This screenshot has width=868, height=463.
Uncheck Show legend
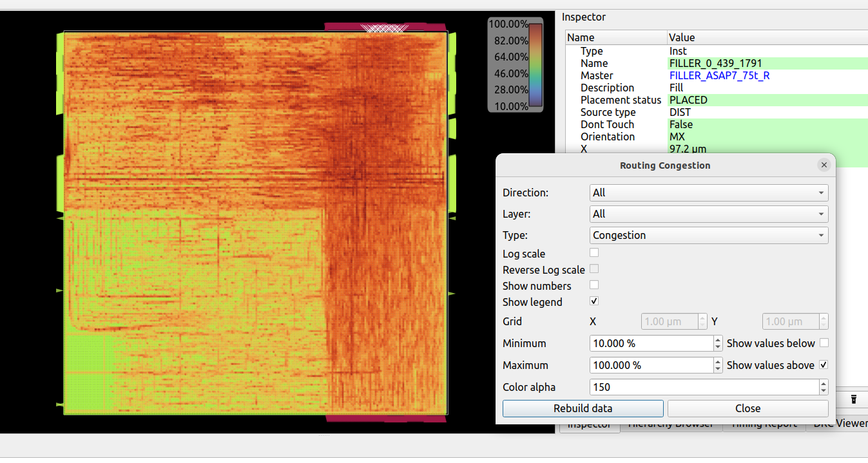[593, 301]
